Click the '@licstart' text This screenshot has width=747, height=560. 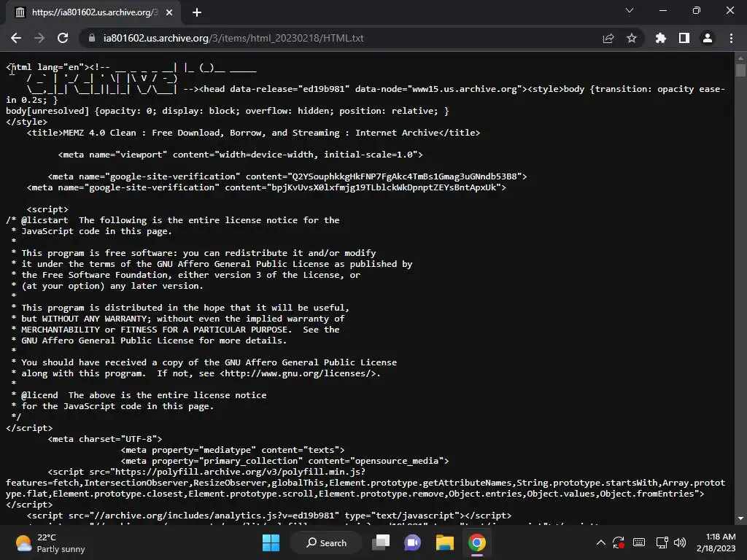coord(44,220)
